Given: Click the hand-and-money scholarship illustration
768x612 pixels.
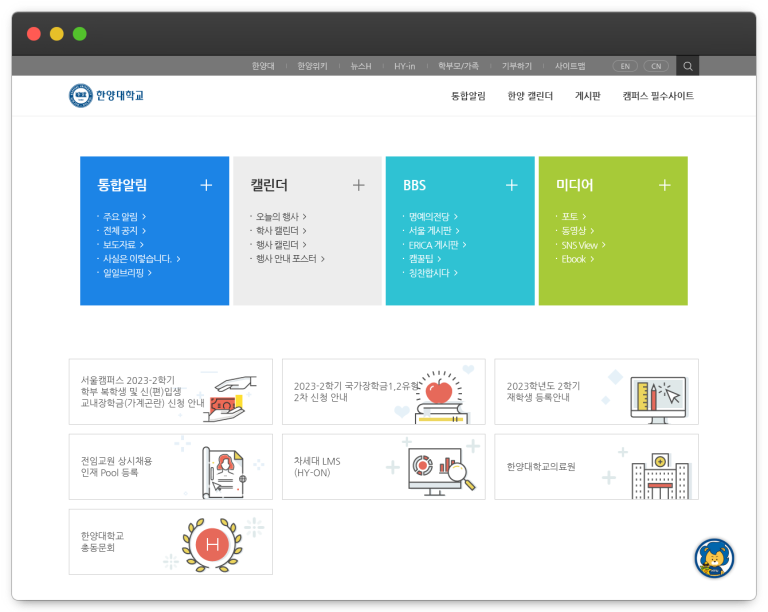Looking at the screenshot, I should pyautogui.click(x=232, y=399).
